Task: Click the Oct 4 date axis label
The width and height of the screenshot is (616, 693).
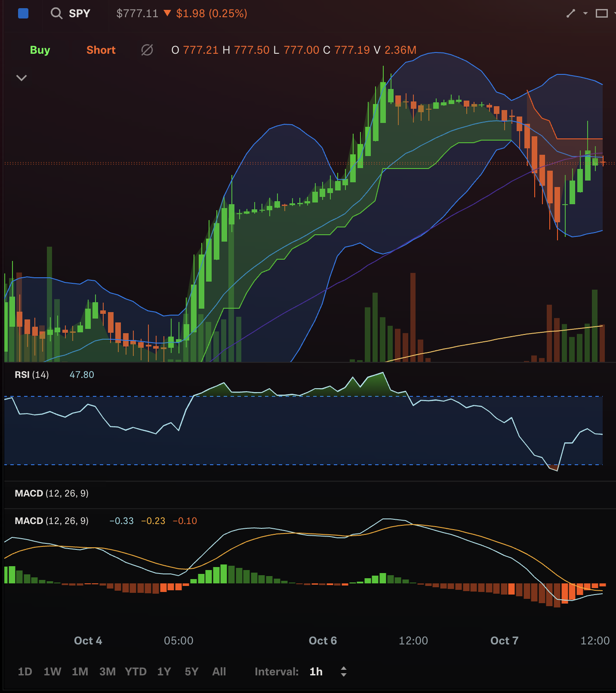Action: (88, 641)
